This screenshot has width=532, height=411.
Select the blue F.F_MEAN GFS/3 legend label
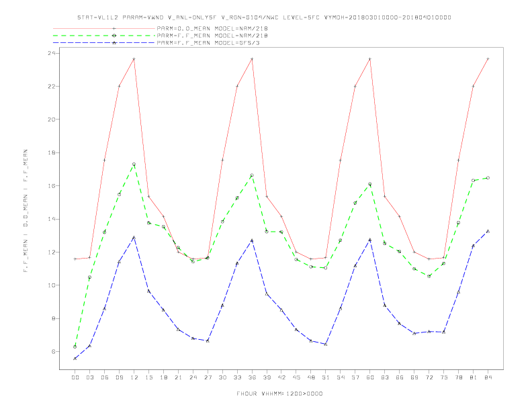click(208, 43)
